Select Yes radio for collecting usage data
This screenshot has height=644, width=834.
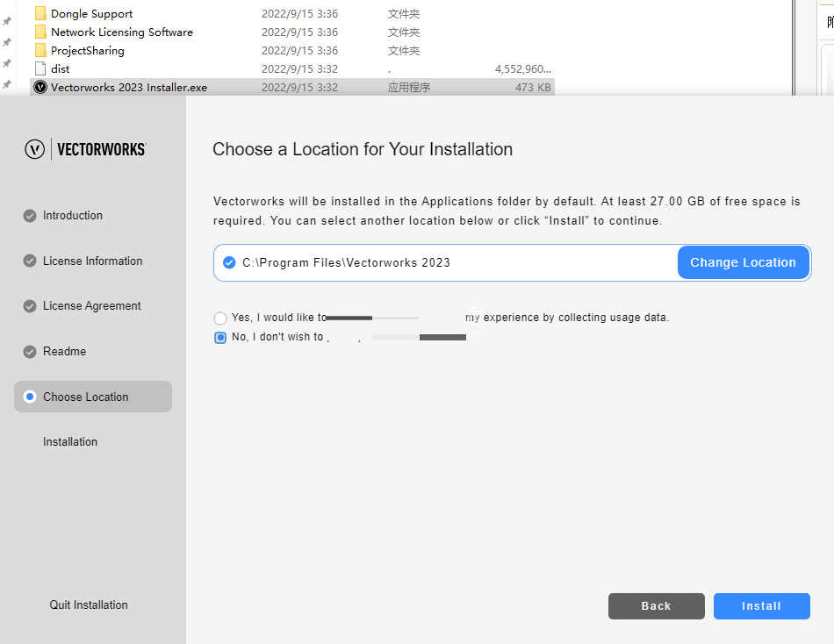click(x=220, y=318)
